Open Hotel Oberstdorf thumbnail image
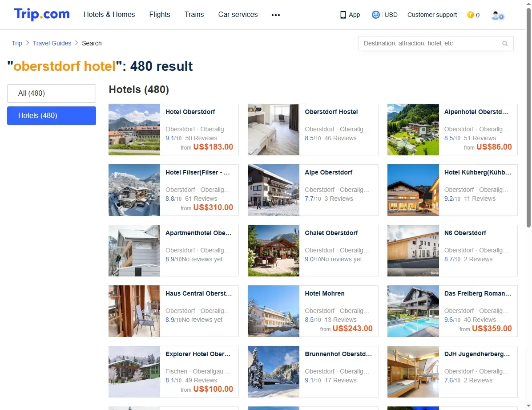532x410 pixels. pyautogui.click(x=134, y=130)
